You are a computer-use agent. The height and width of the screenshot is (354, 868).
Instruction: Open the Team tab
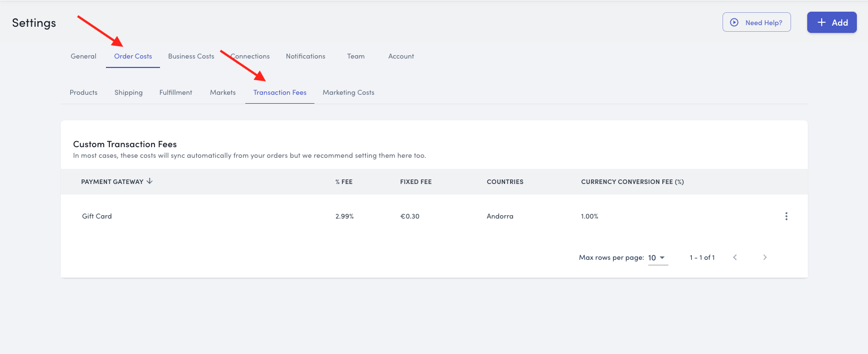(356, 56)
